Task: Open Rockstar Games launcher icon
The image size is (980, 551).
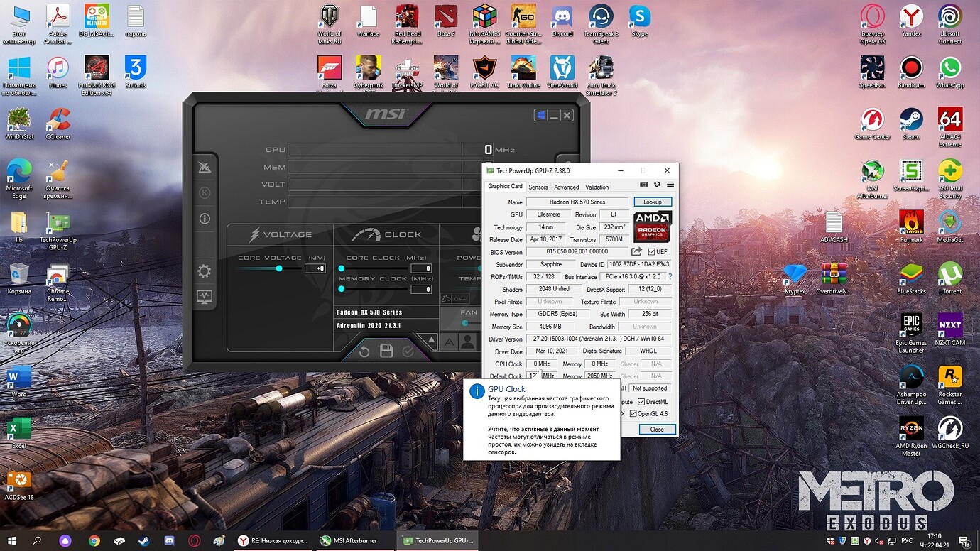Action: click(x=950, y=385)
